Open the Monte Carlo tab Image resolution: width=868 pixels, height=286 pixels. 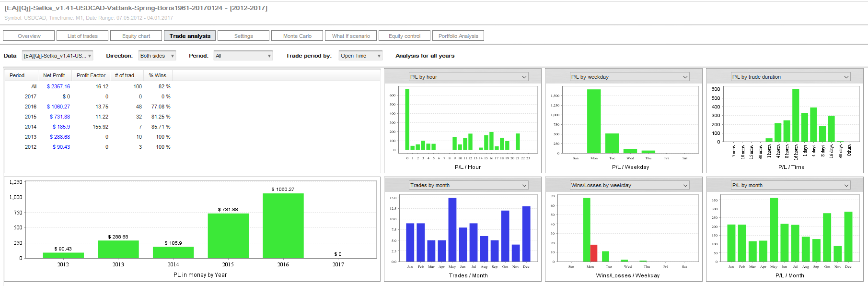pos(297,36)
